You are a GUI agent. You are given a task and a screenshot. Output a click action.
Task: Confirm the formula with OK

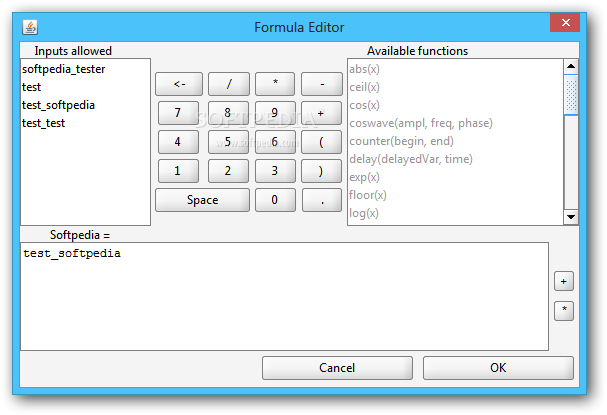tap(498, 368)
